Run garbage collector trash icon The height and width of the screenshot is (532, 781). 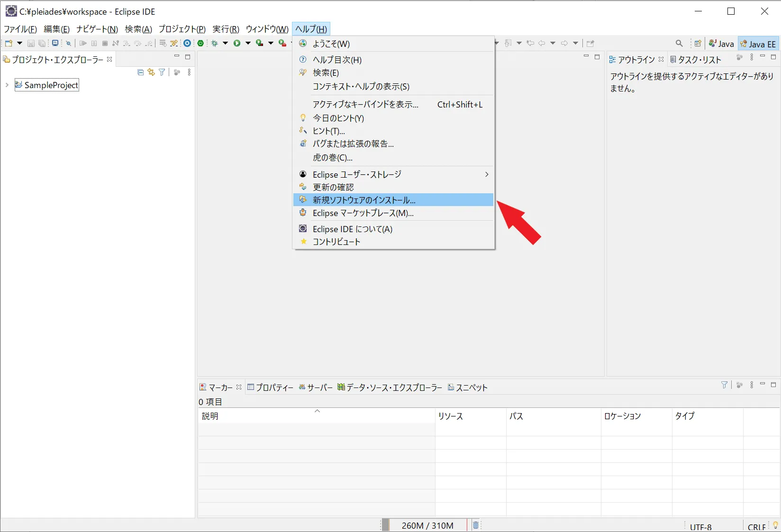point(476,525)
